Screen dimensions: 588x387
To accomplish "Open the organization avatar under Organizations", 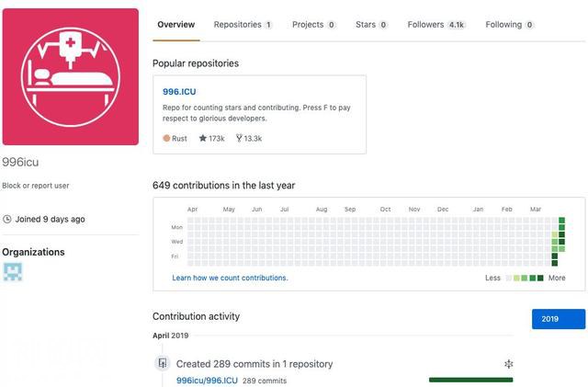I will pyautogui.click(x=13, y=272).
